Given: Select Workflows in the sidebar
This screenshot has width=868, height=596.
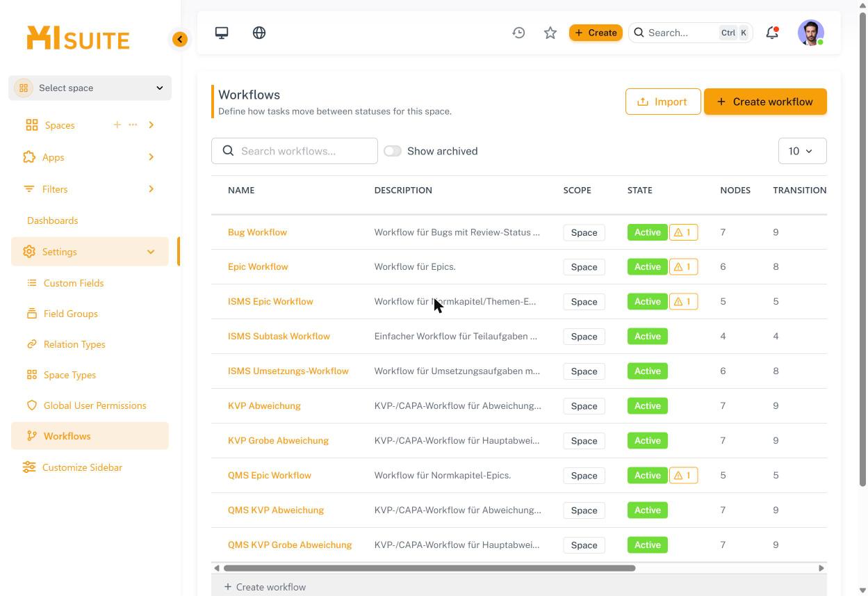Looking at the screenshot, I should (x=90, y=436).
